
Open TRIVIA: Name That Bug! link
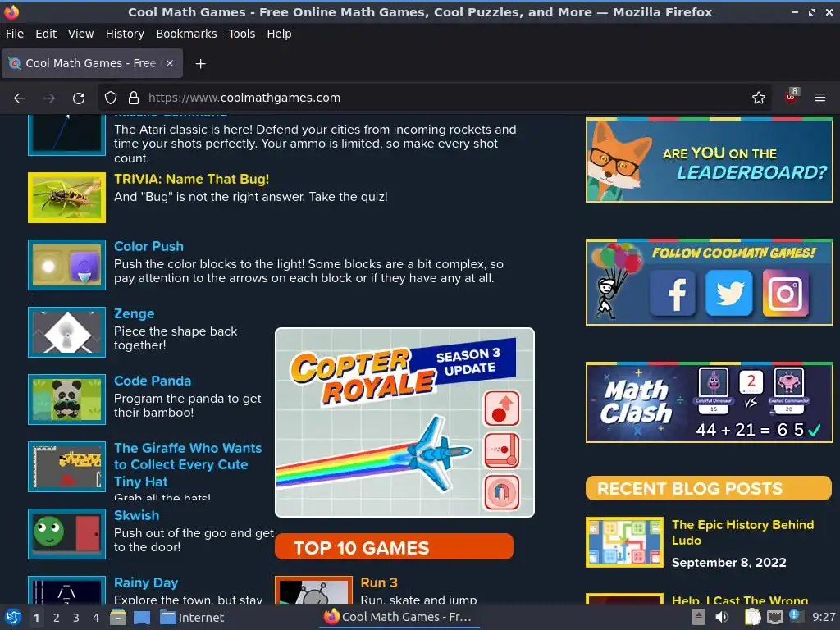click(191, 179)
